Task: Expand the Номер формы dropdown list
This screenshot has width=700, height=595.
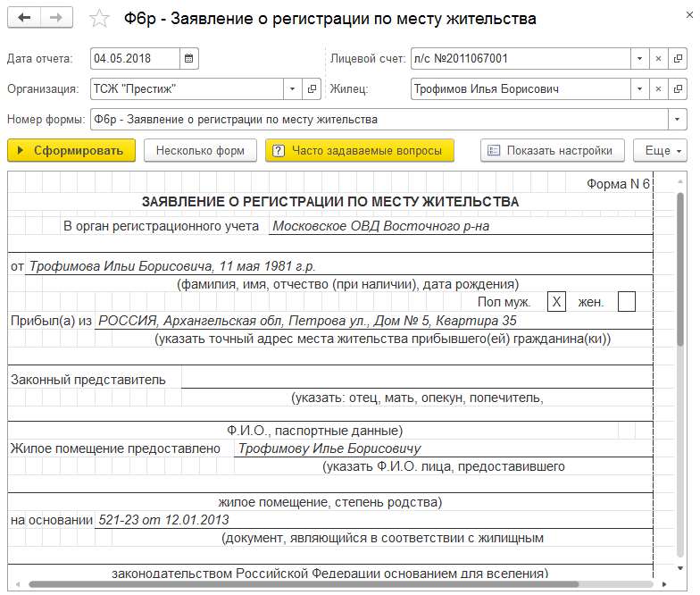Action: pyautogui.click(x=677, y=120)
